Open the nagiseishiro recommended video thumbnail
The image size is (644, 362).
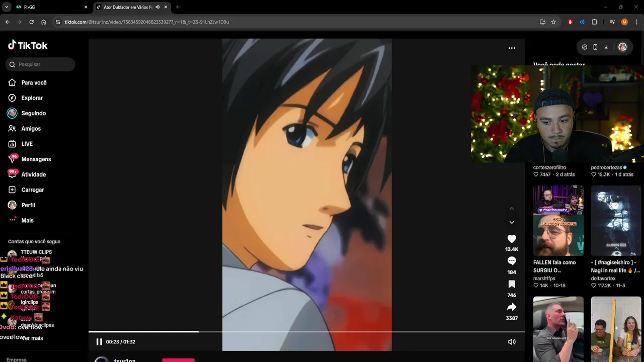(616, 221)
